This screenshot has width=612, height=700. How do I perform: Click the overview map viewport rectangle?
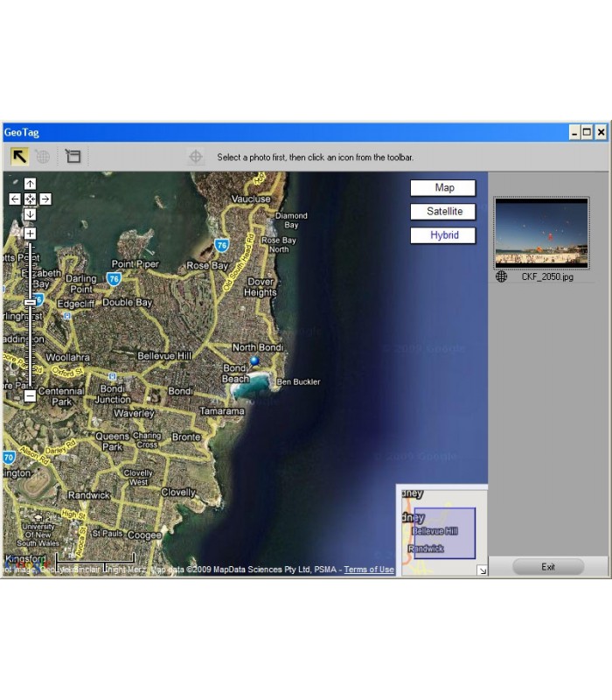pos(445,533)
